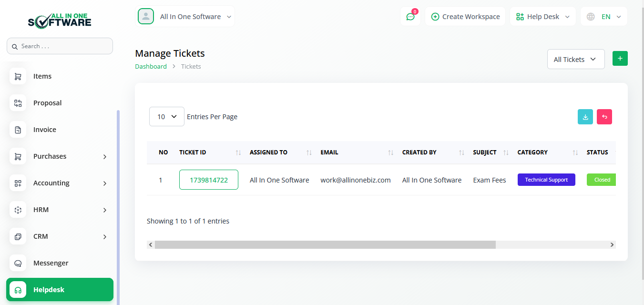
Task: Click the Messenger chat icon in sidebar
Action: pos(18,263)
